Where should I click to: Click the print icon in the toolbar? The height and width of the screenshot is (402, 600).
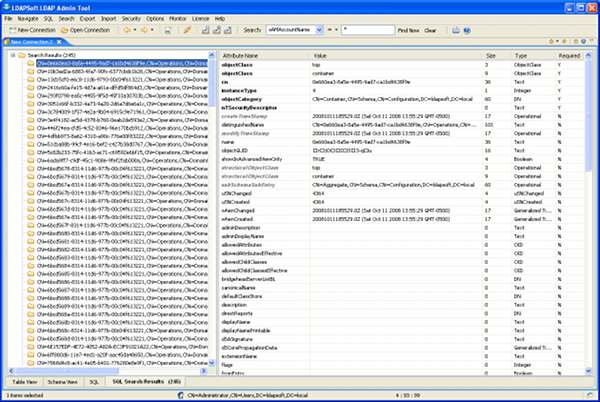167,30
